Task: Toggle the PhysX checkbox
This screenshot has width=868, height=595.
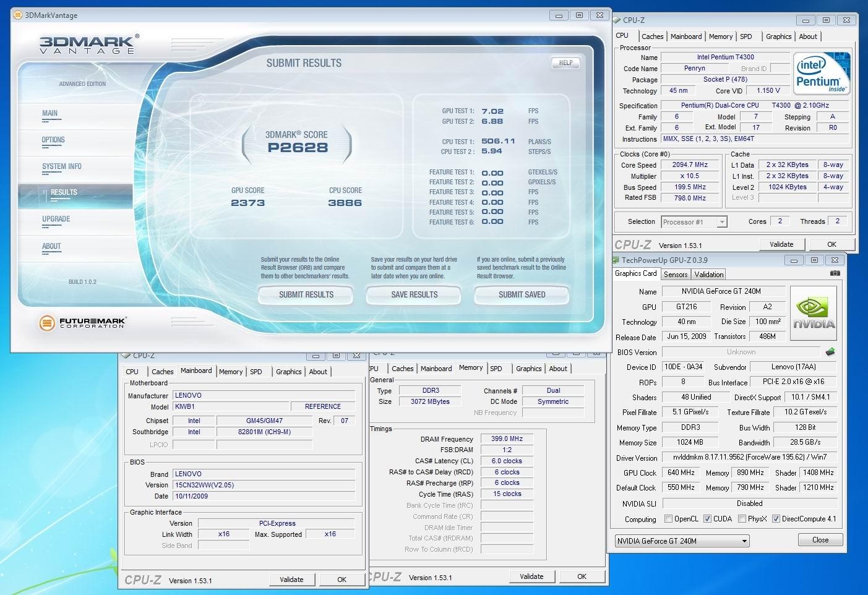Action: pyautogui.click(x=741, y=519)
